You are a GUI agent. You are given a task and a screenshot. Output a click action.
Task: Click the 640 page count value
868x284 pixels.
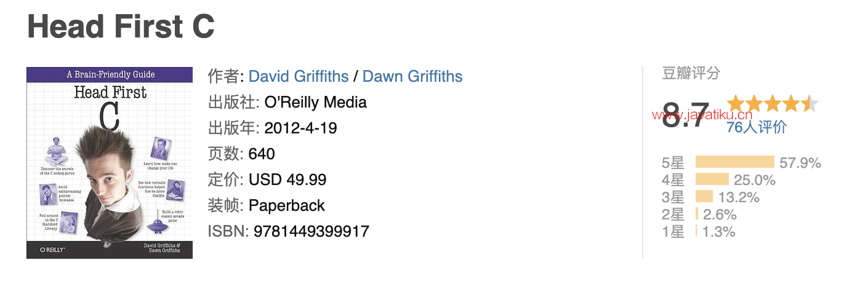pyautogui.click(x=262, y=154)
